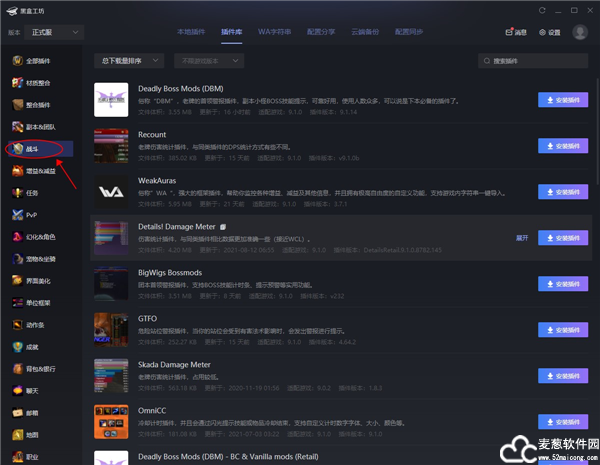Select the 邮箱 mail category

click(25, 413)
